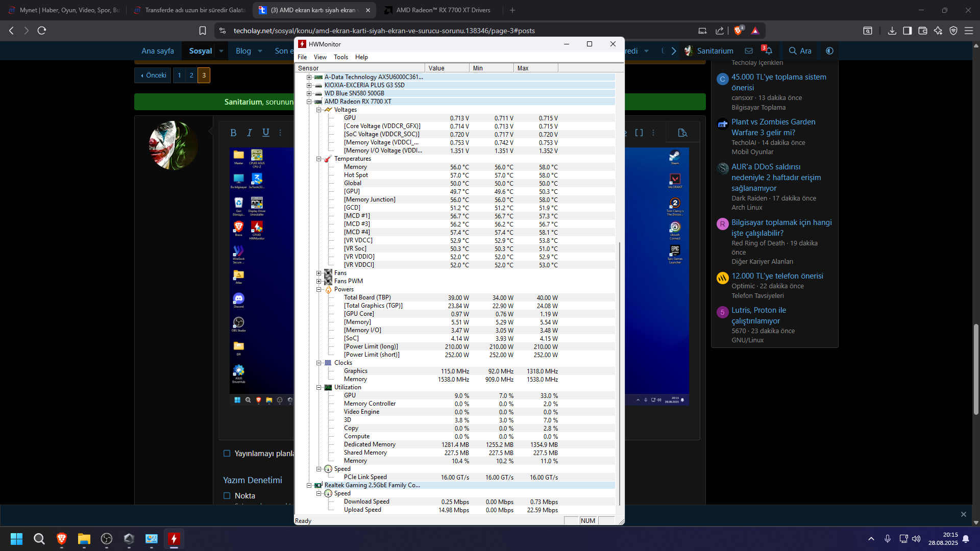
Task: Open the Help menu in HWMonitor
Action: click(x=361, y=57)
